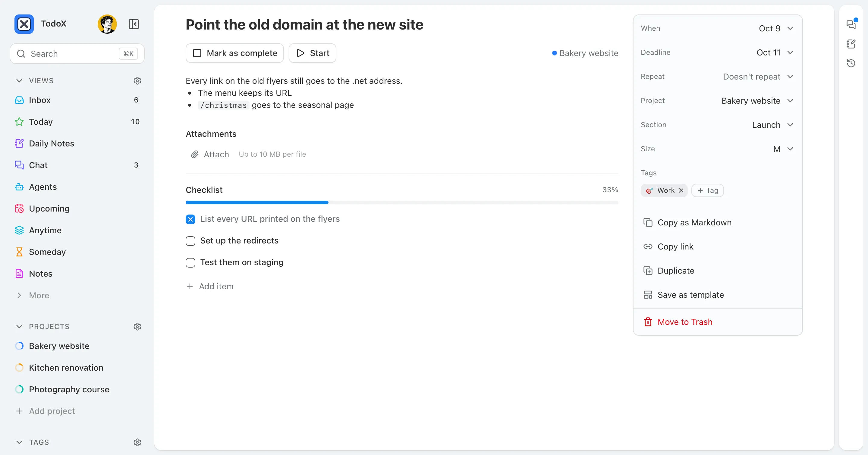Open notes icon in right rail
The image size is (868, 455).
(851, 44)
